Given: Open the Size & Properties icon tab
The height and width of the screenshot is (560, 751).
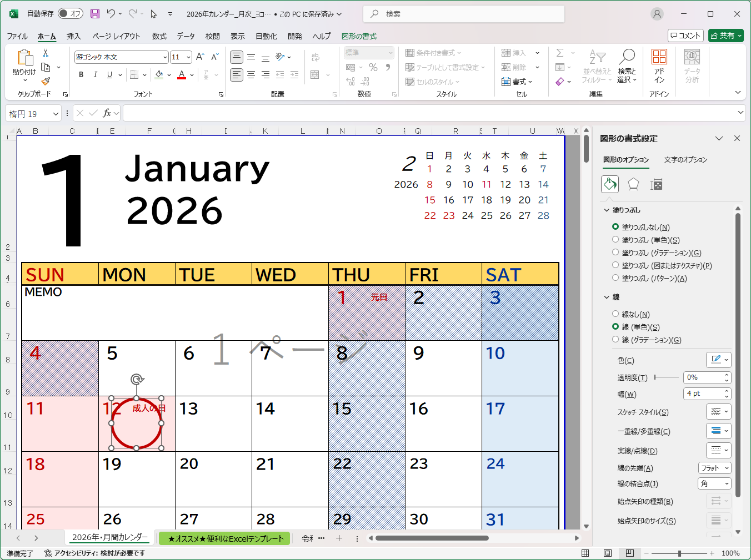Looking at the screenshot, I should tap(657, 184).
